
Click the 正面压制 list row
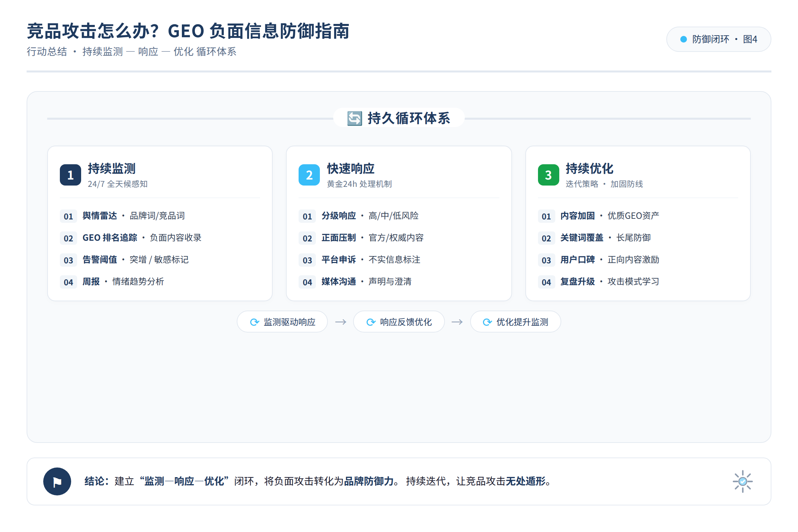(x=399, y=238)
